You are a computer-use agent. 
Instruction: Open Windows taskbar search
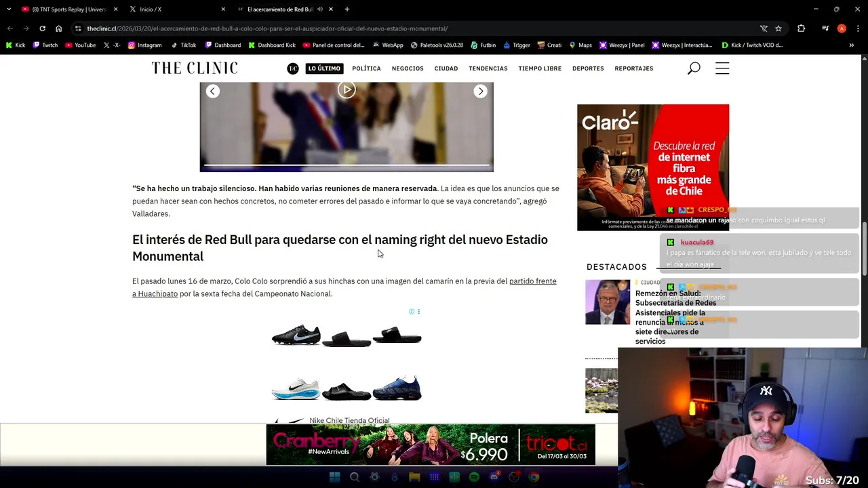(x=354, y=477)
